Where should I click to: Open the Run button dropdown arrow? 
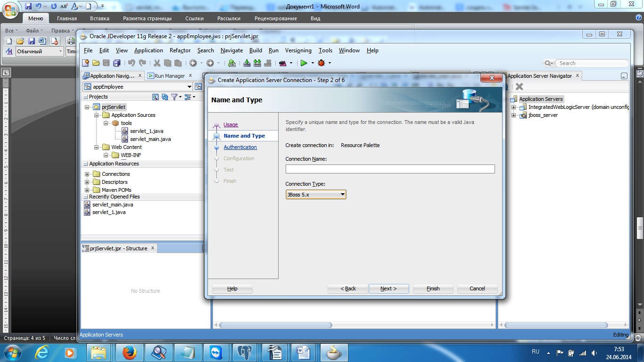[312, 63]
